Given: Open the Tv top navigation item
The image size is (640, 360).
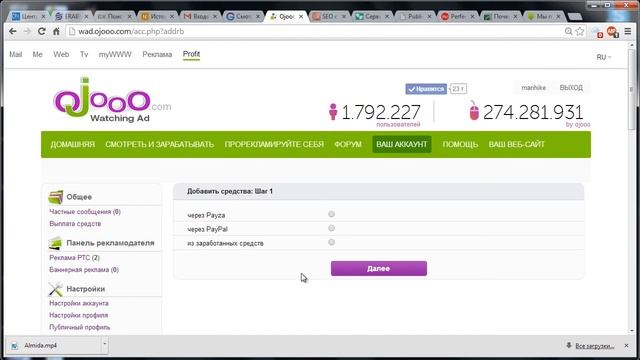Looking at the screenshot, I should click(x=84, y=54).
